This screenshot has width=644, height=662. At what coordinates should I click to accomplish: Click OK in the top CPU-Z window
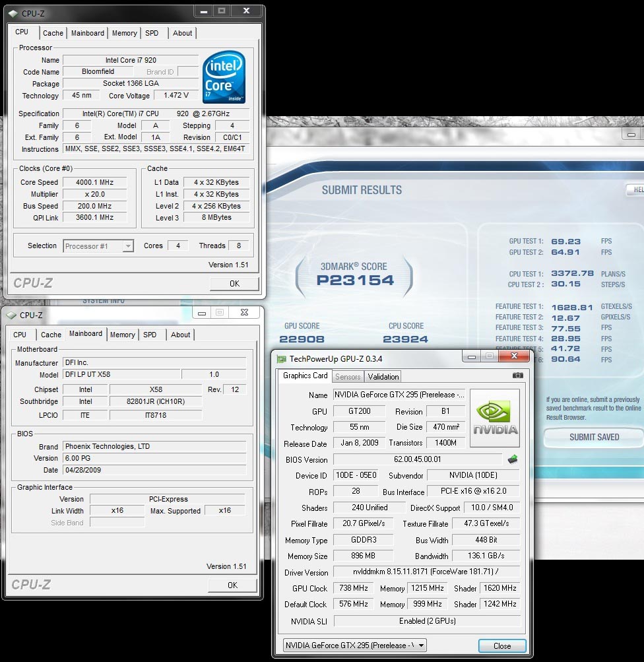click(x=234, y=284)
